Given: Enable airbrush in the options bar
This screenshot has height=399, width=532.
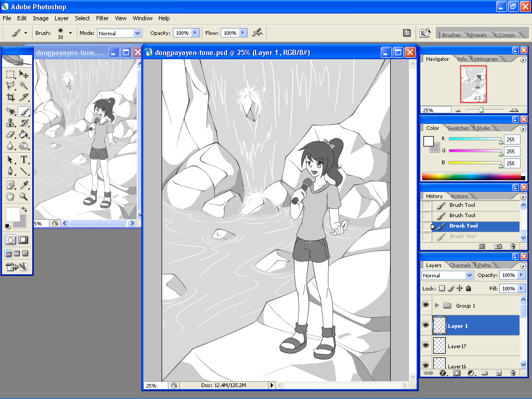Looking at the screenshot, I should coord(257,33).
